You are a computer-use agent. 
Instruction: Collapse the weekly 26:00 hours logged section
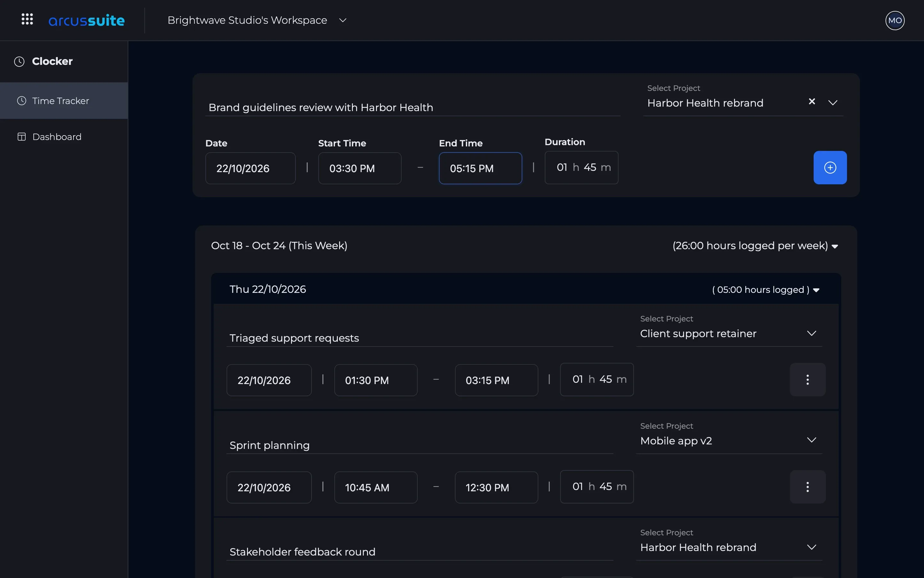pyautogui.click(x=835, y=247)
